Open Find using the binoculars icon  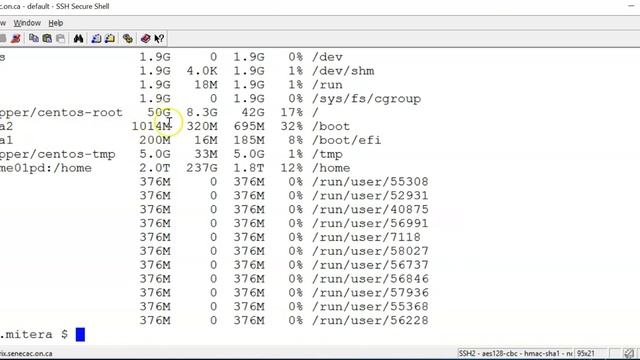point(78,38)
